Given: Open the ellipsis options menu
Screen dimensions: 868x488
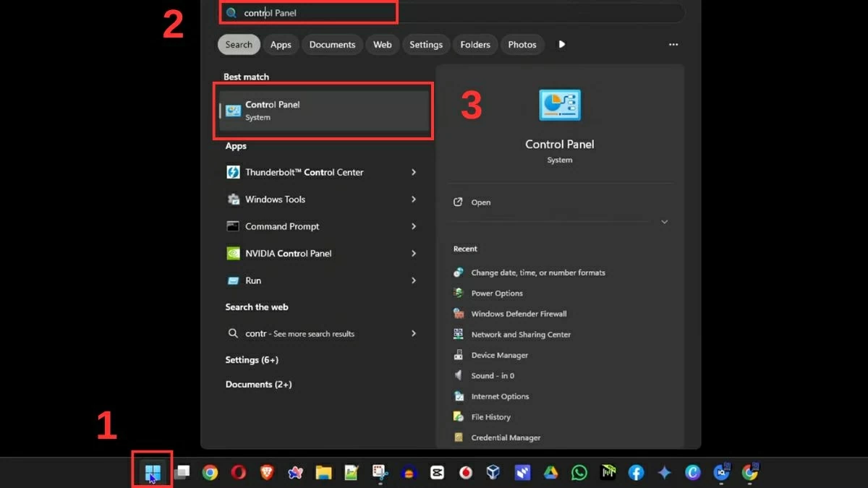Looking at the screenshot, I should tap(673, 44).
